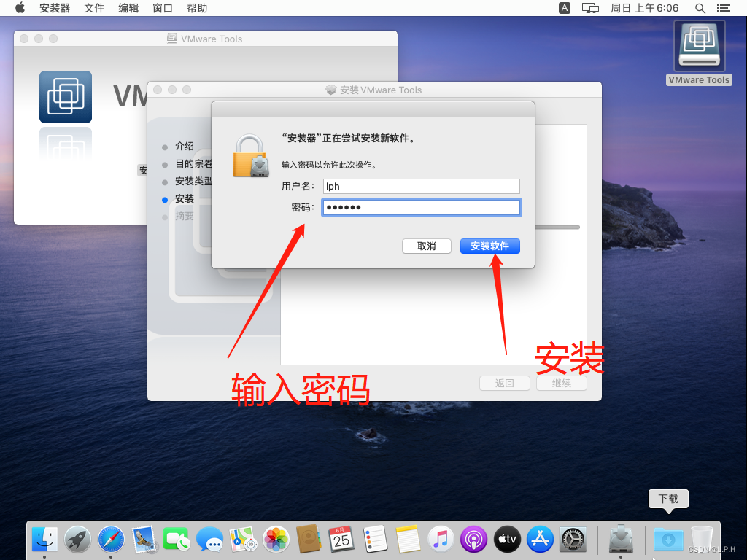The image size is (747, 560).
Task: Open Maps from the Dock
Action: pyautogui.click(x=242, y=539)
